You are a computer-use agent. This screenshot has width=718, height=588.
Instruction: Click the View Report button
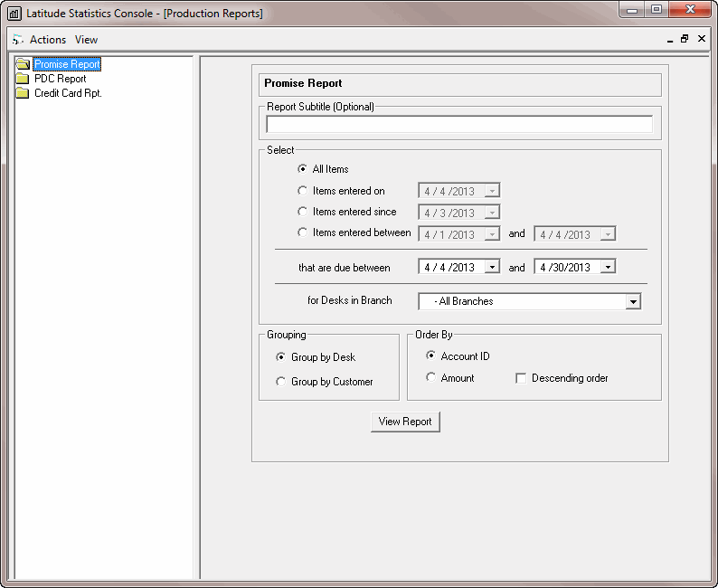405,422
